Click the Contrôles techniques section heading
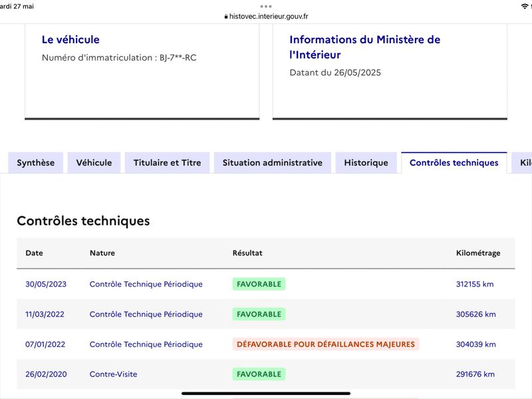 tap(84, 221)
